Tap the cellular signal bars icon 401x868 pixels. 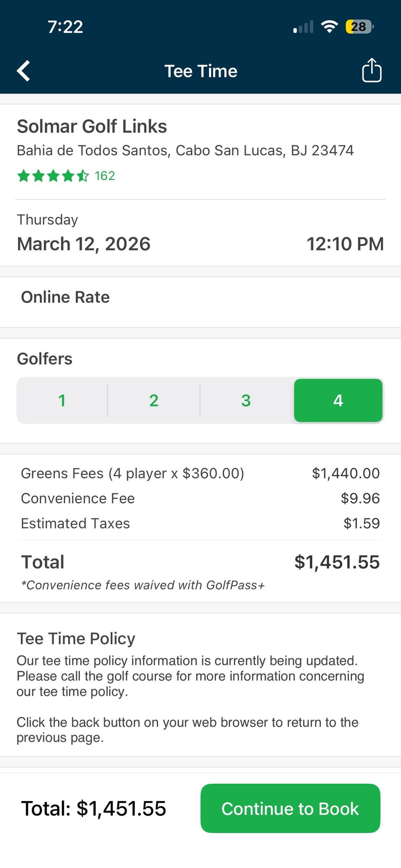(303, 27)
